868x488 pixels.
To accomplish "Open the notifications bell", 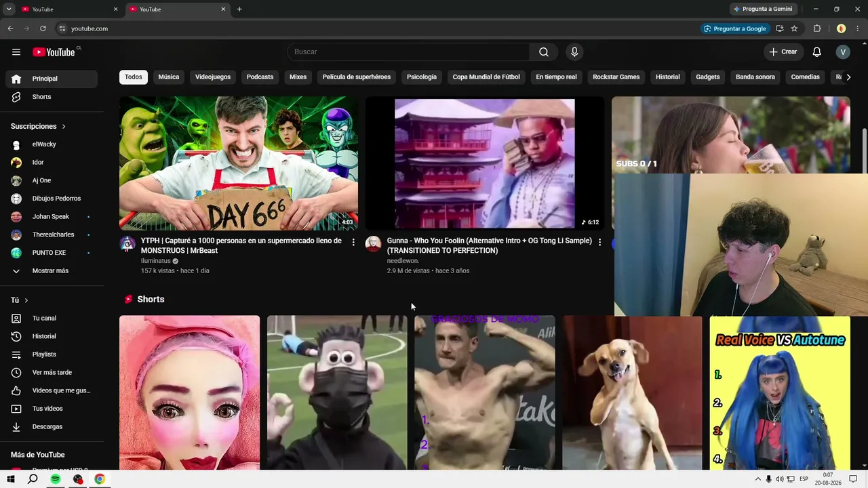I will tap(817, 52).
